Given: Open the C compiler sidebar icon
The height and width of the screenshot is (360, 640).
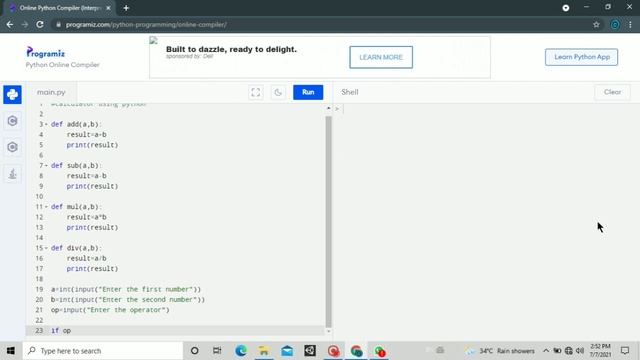Looking at the screenshot, I should [12, 121].
